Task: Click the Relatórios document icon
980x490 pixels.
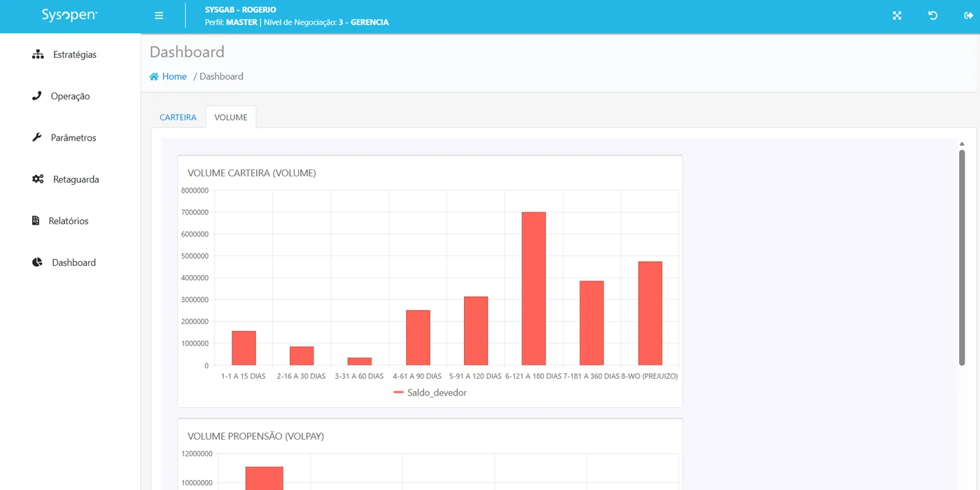Action: pos(36,220)
